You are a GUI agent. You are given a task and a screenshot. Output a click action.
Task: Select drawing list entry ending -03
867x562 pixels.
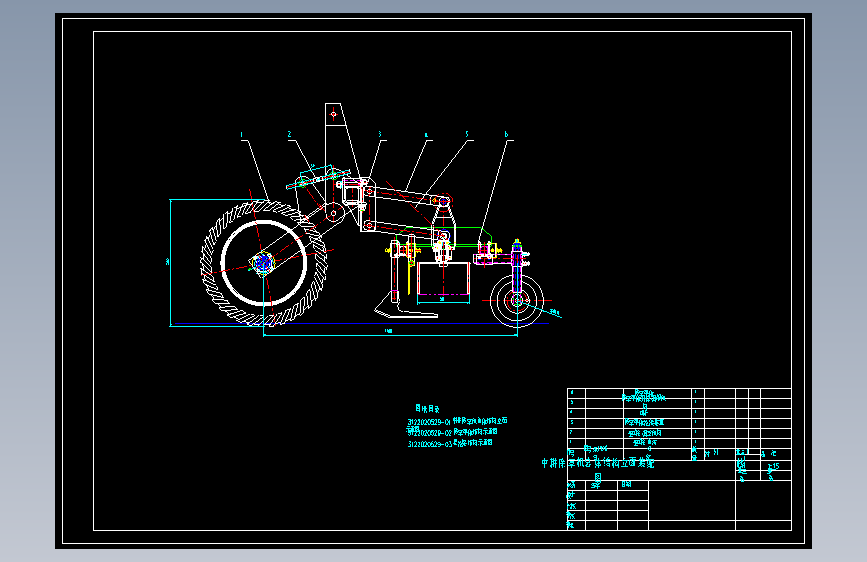[x=450, y=443]
